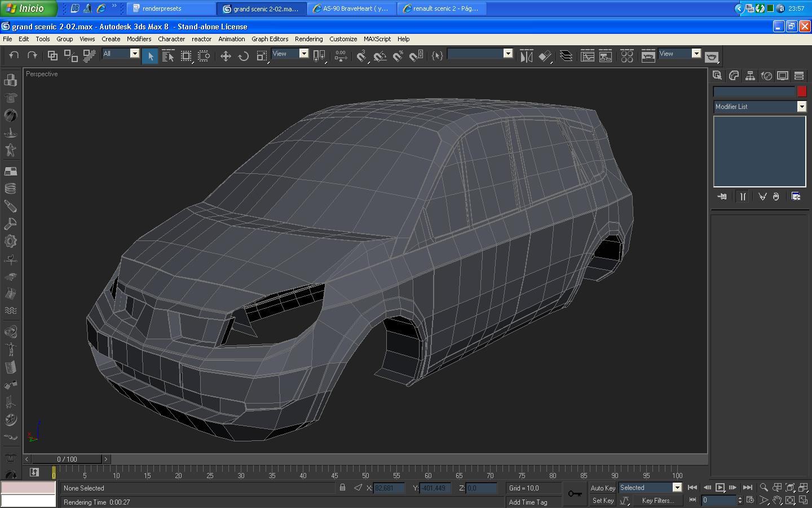Click the Set Key button
Image resolution: width=812 pixels, height=508 pixels.
pyautogui.click(x=602, y=501)
